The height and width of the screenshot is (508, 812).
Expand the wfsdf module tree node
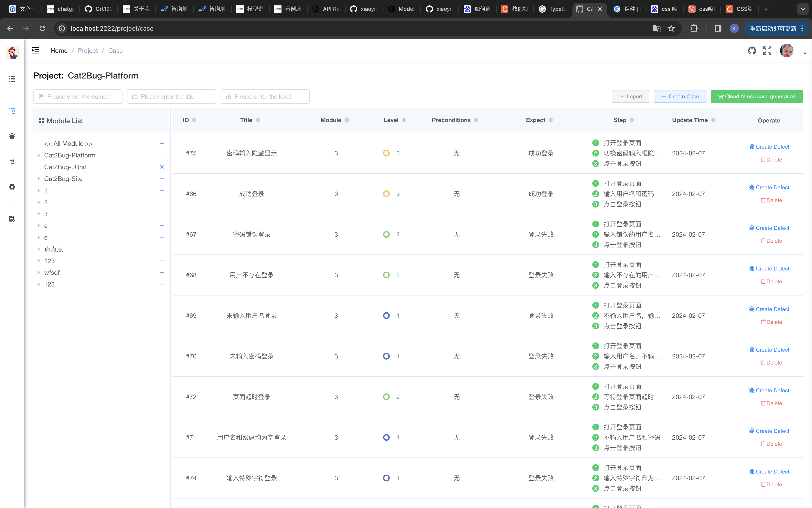[39, 272]
